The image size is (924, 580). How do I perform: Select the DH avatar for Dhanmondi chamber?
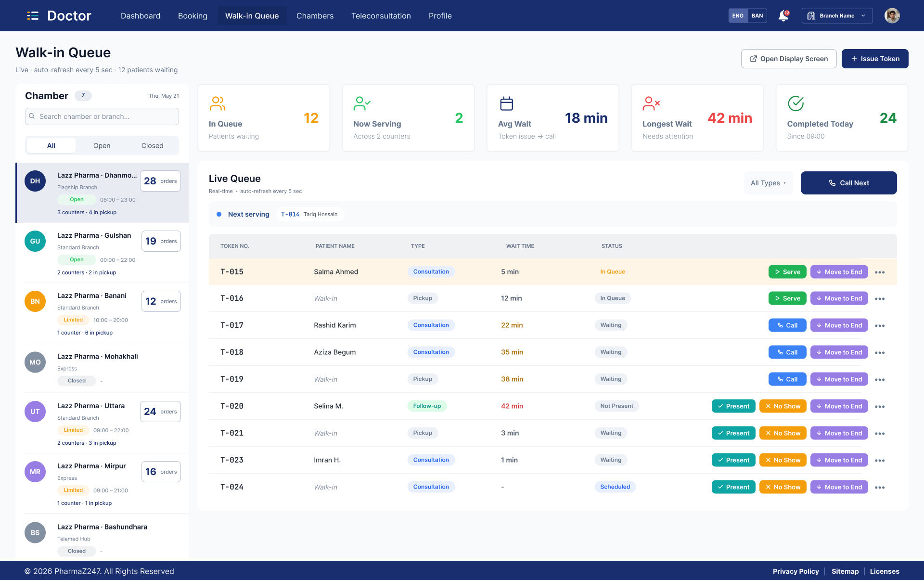pos(35,181)
